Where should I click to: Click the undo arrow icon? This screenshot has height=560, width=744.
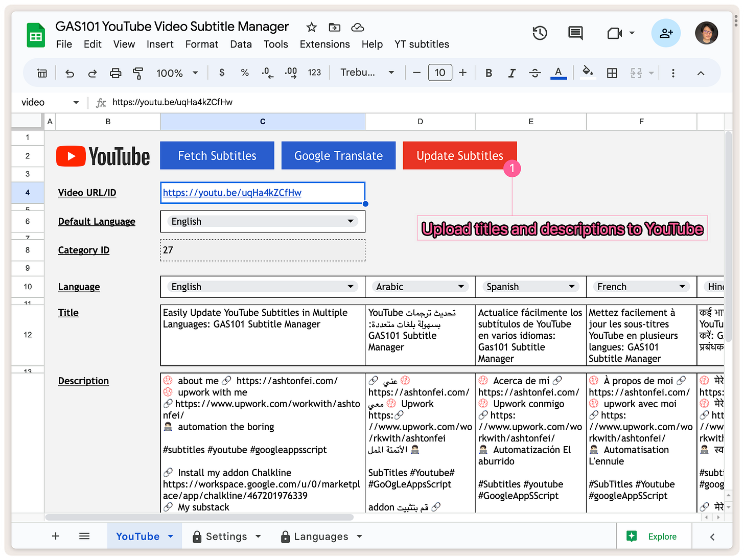click(70, 73)
